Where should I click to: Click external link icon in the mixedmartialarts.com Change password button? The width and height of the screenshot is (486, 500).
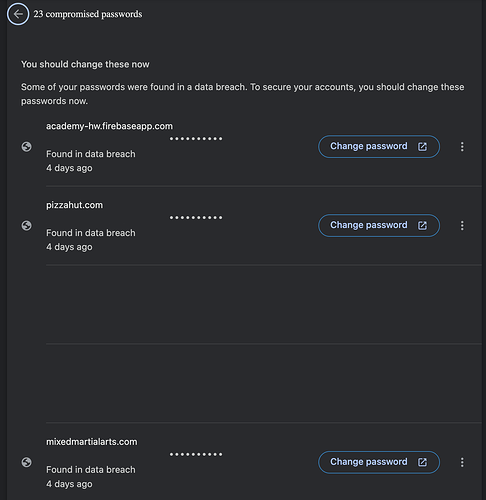click(x=422, y=462)
